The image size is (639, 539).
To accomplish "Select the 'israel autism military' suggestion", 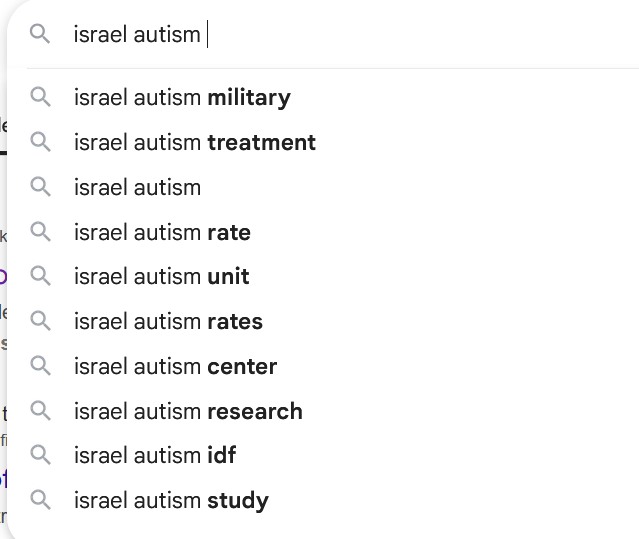I will 182,98.
